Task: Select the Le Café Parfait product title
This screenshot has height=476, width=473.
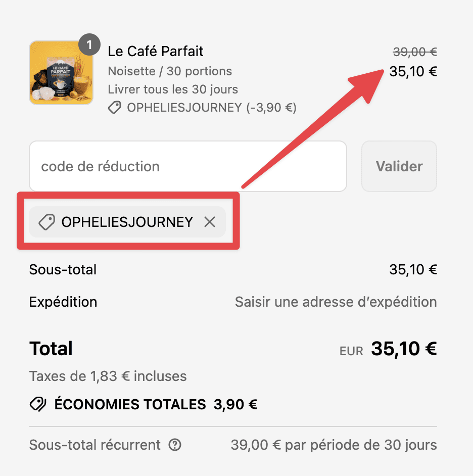Action: point(156,51)
